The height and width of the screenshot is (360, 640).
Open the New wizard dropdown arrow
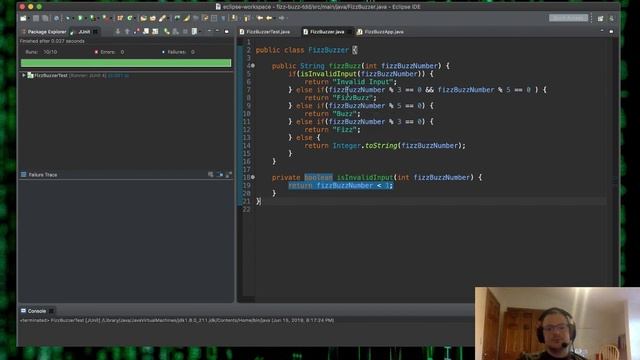pyautogui.click(x=29, y=18)
